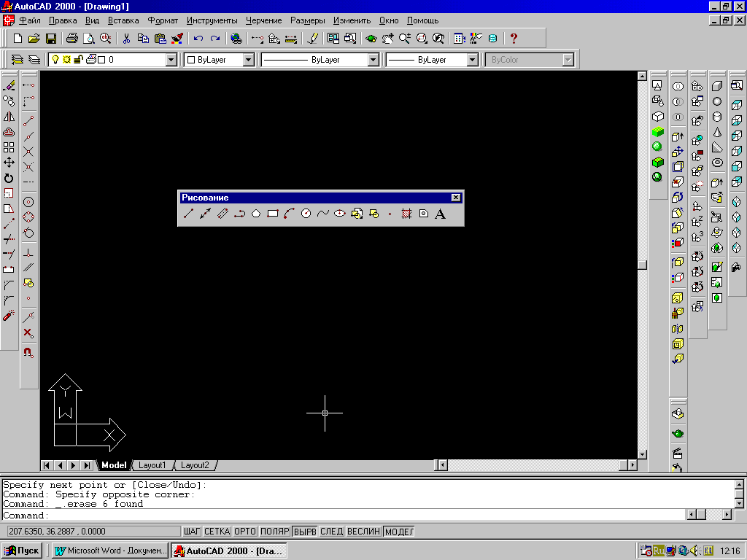Viewport: 747px width, 560px height.
Task: Toggle ШАГ snap mode in the status bar
Action: (192, 531)
